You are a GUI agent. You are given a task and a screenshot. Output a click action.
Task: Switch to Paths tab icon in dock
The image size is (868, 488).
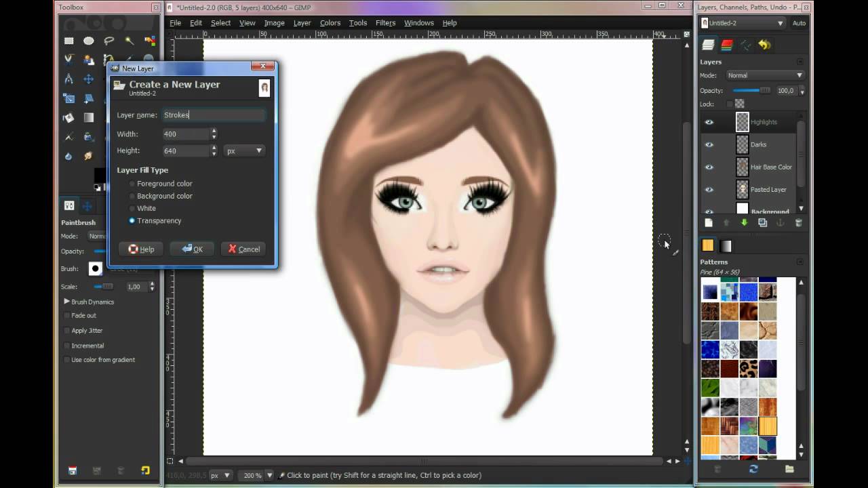click(746, 45)
